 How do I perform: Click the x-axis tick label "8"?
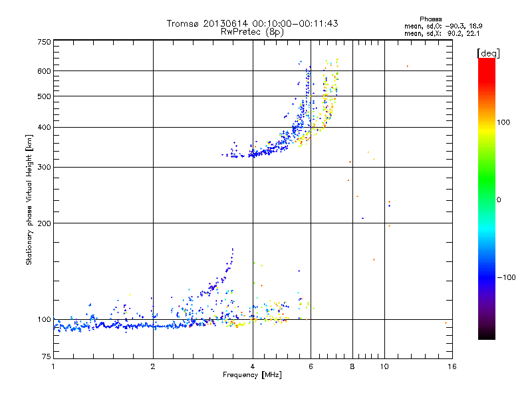pos(352,366)
